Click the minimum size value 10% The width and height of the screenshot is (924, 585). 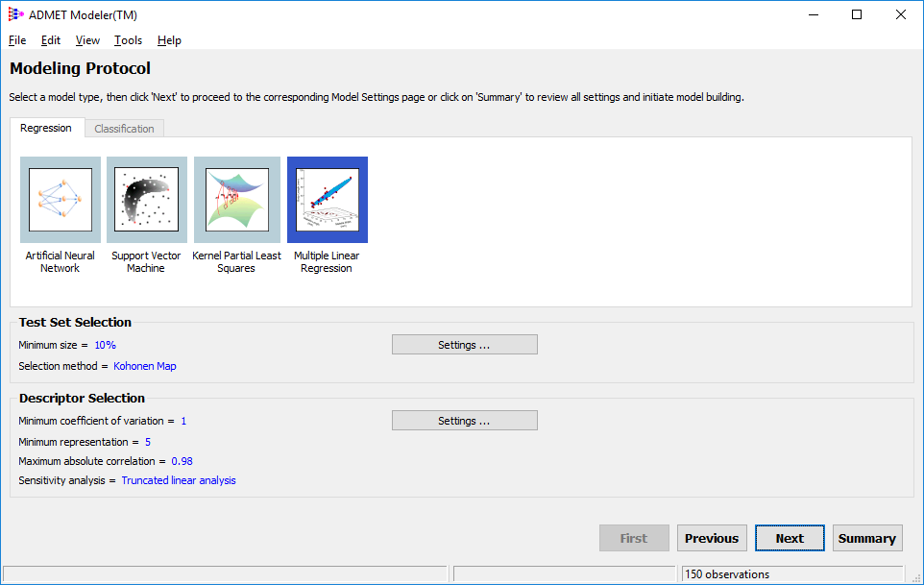pyautogui.click(x=106, y=345)
